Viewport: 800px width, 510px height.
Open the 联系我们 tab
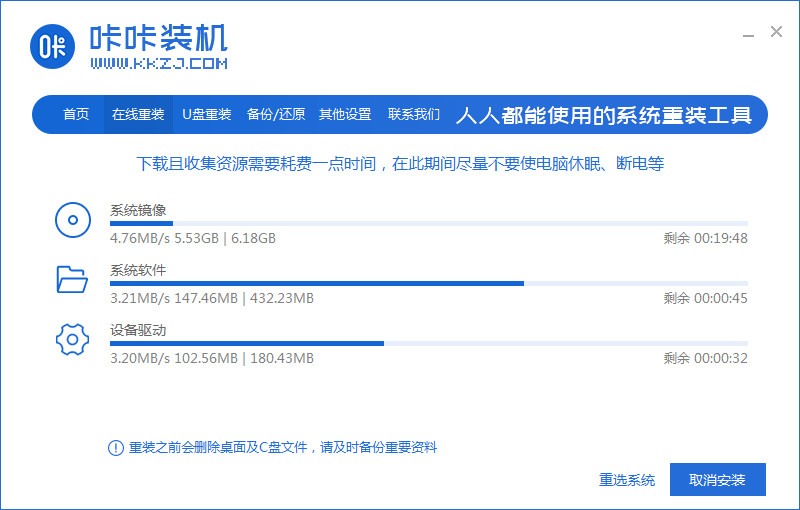pyautogui.click(x=414, y=115)
